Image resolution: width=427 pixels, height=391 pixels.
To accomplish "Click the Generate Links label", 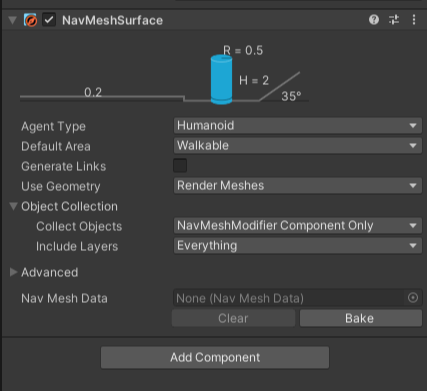I will click(63, 166).
